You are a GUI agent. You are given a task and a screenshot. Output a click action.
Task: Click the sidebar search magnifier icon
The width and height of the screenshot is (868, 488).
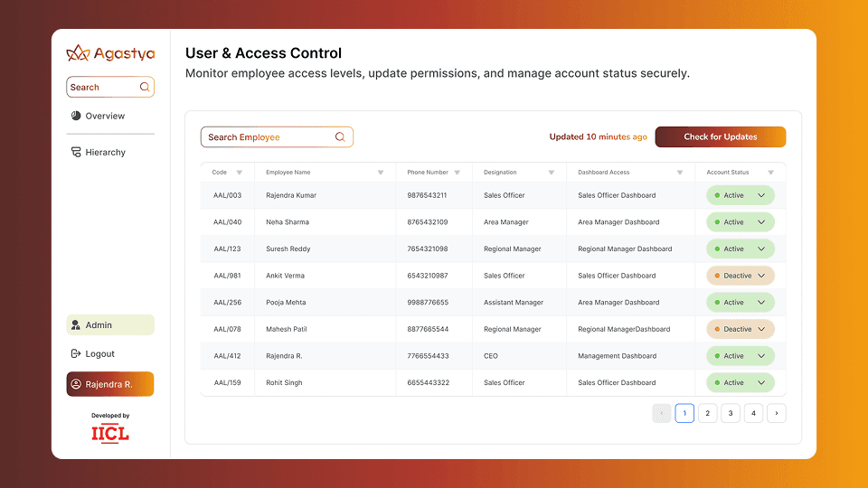145,88
